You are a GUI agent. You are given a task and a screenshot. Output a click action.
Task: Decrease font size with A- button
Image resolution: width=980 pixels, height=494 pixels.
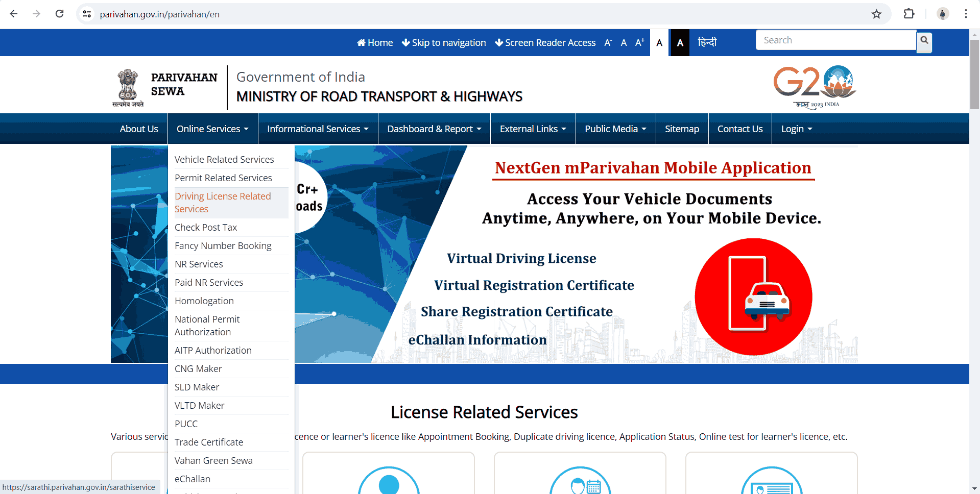pos(608,43)
